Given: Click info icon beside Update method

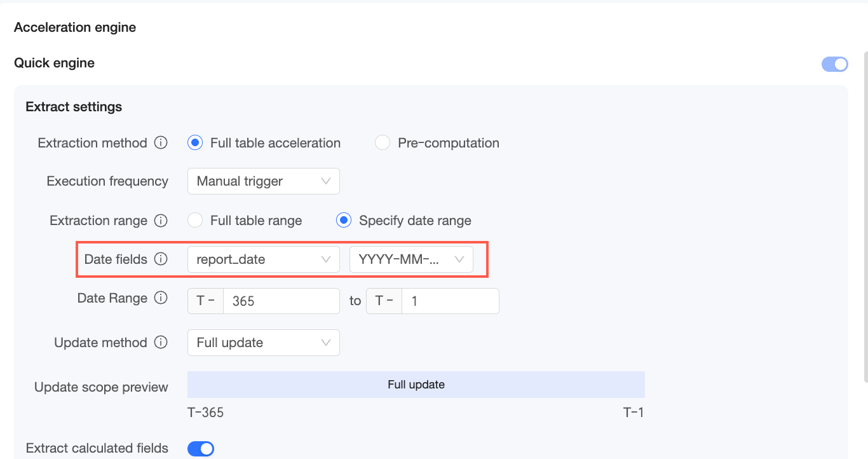Looking at the screenshot, I should (x=161, y=343).
